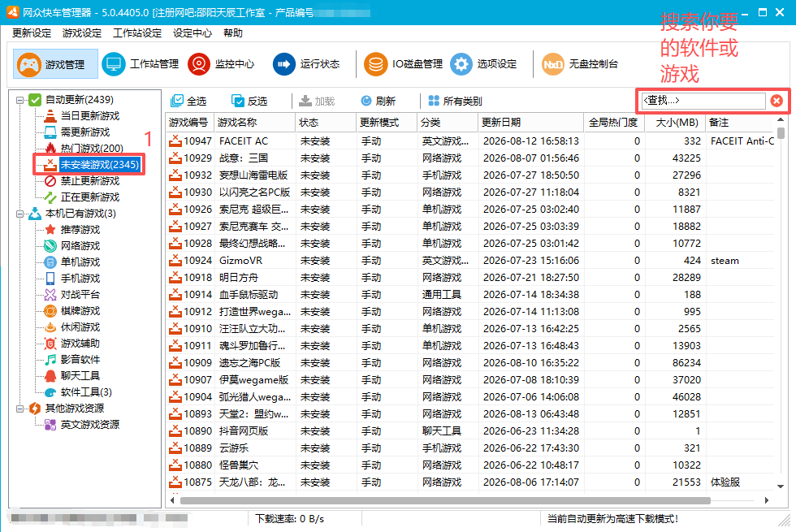Sort by 更新日期 column header
Image resolution: width=796 pixels, height=532 pixels.
click(x=531, y=123)
